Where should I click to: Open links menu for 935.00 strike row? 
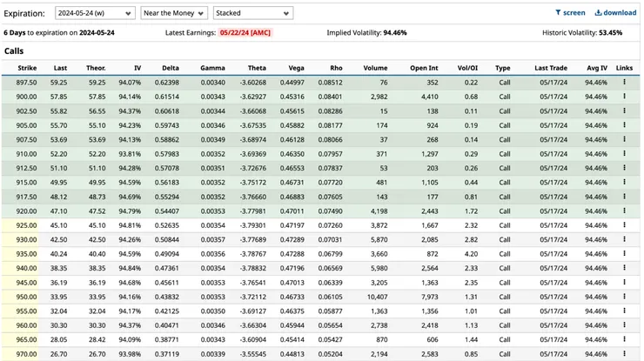click(x=624, y=253)
